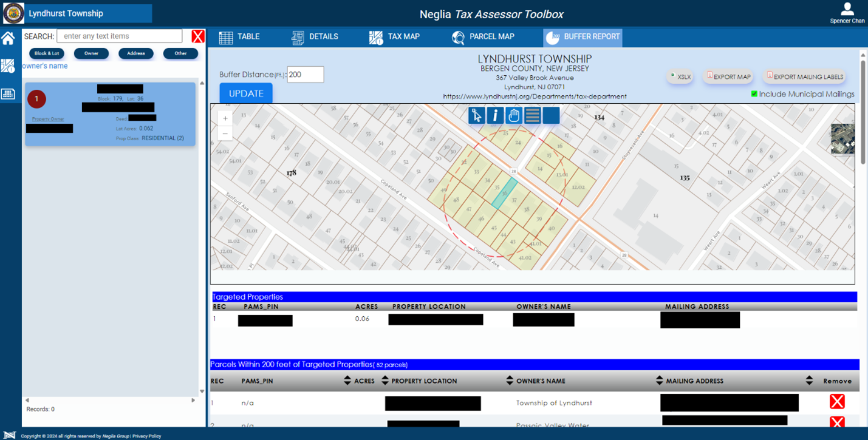This screenshot has height=440, width=868.
Task: Export report as XSLX
Action: coord(680,77)
